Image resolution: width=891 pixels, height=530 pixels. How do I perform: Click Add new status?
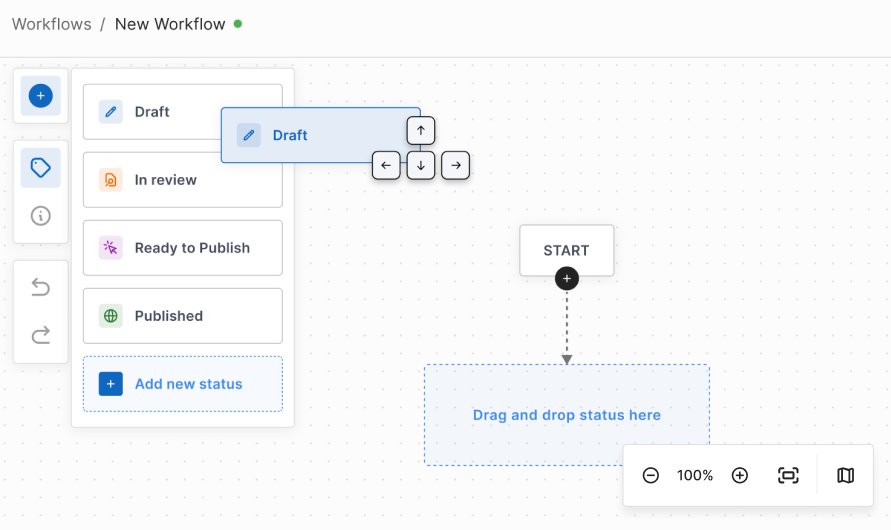[x=183, y=384]
